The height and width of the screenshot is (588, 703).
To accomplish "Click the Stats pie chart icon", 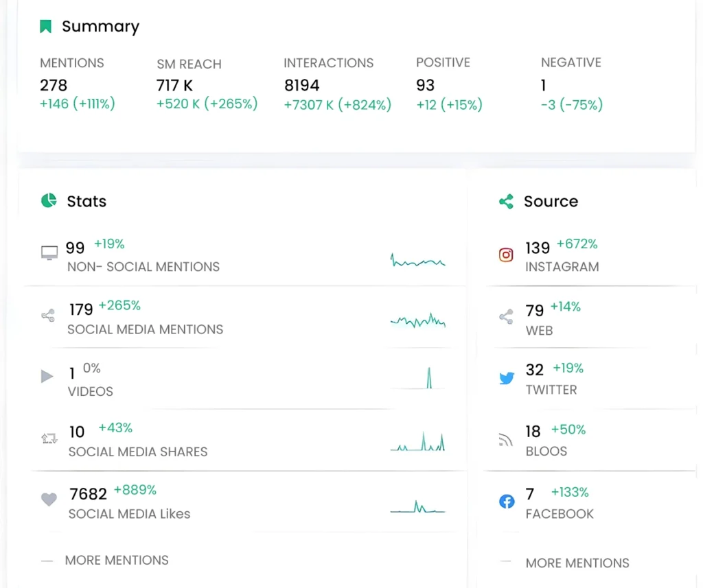I will (x=49, y=201).
